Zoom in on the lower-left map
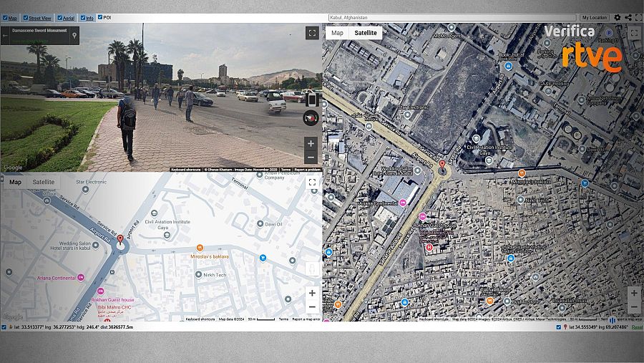This screenshot has width=644, height=363. point(312,293)
